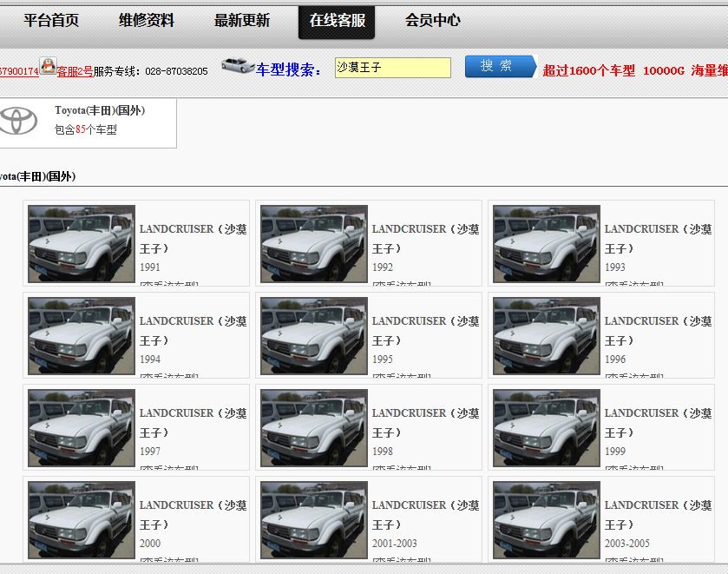The image size is (728, 574).
Task: Click the 服务专线 phone number 028-87038205
Action: point(176,71)
